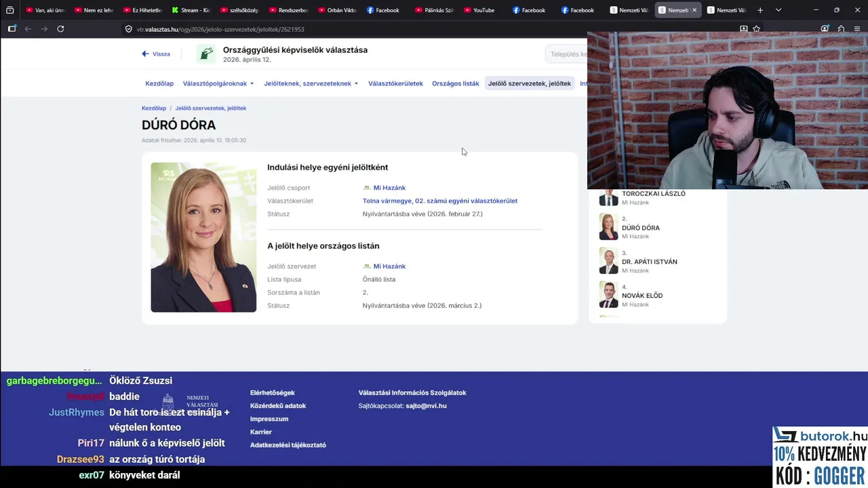The height and width of the screenshot is (488, 868).
Task: Expand the Választópolgároknak dropdown menu
Action: (x=218, y=83)
